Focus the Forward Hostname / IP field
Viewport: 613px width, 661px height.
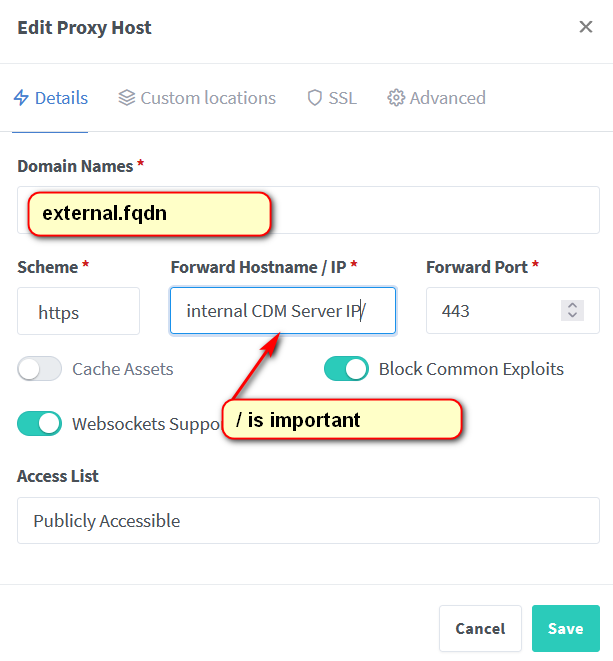click(282, 311)
